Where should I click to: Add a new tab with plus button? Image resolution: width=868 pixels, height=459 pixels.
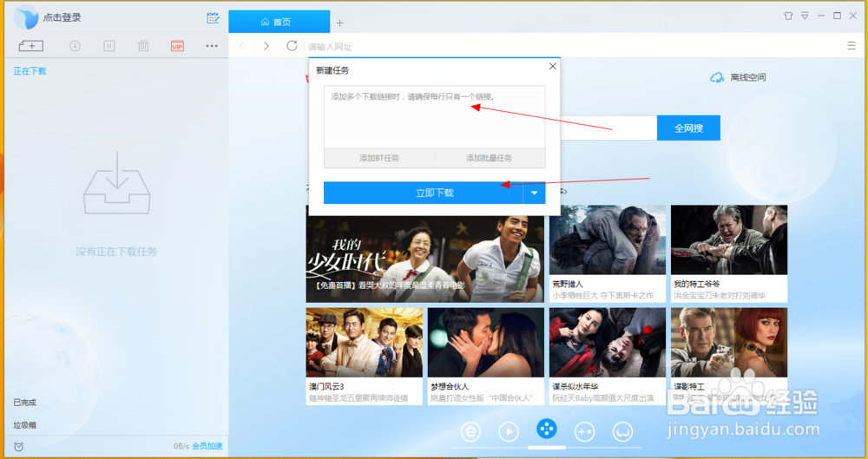pyautogui.click(x=340, y=23)
